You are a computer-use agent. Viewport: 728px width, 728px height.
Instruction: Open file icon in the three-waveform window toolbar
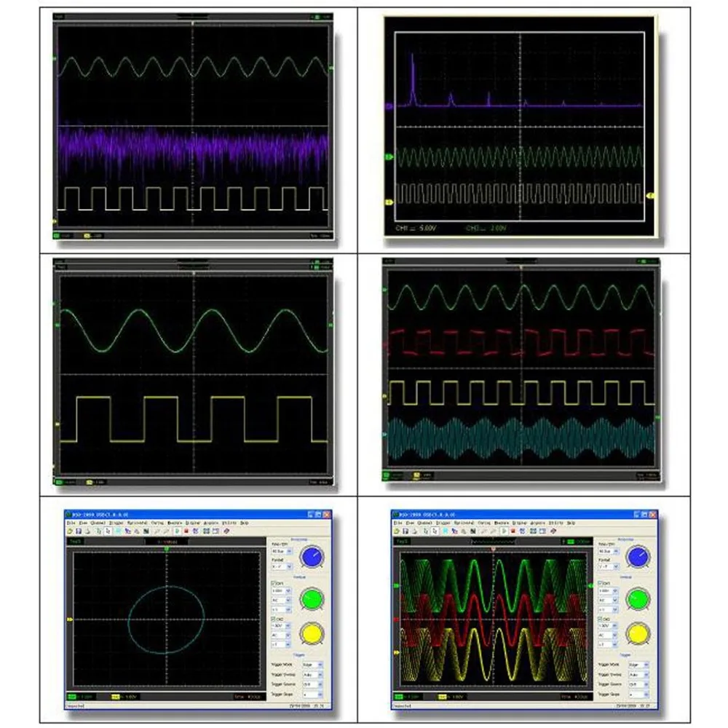[x=397, y=531]
